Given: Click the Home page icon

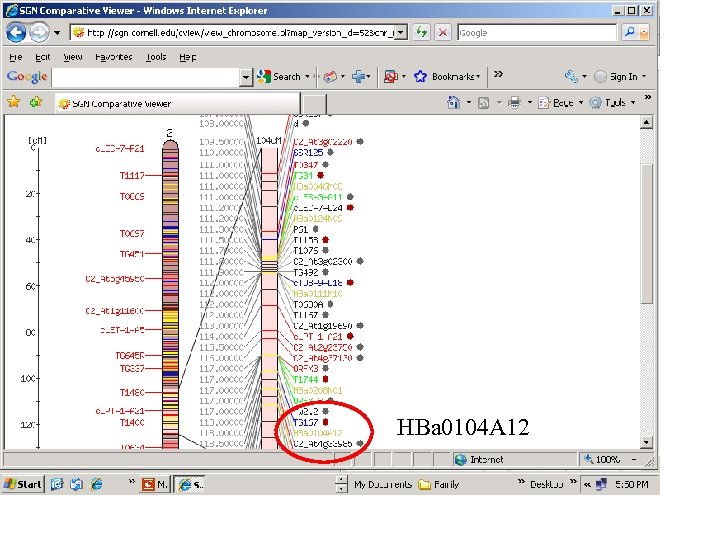Looking at the screenshot, I should 453,102.
